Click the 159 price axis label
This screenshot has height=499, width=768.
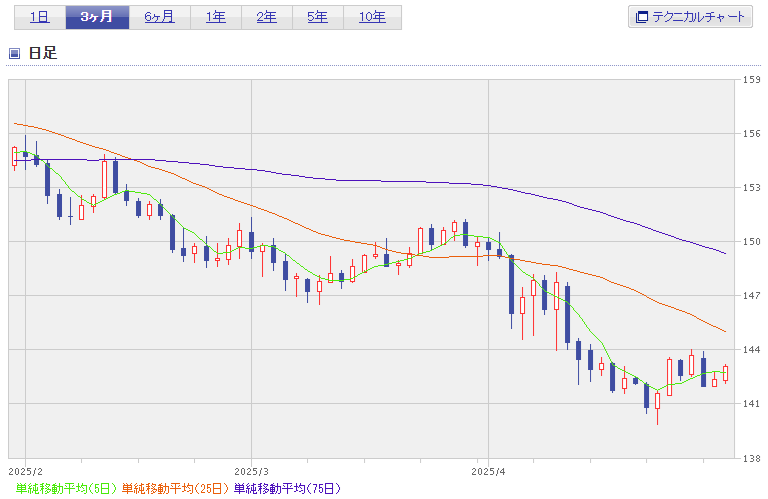point(752,79)
